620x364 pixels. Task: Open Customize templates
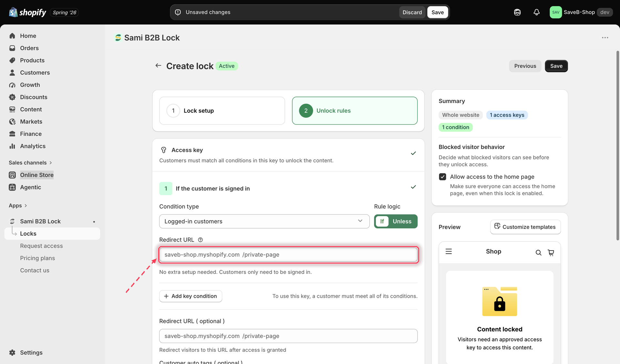tap(525, 227)
